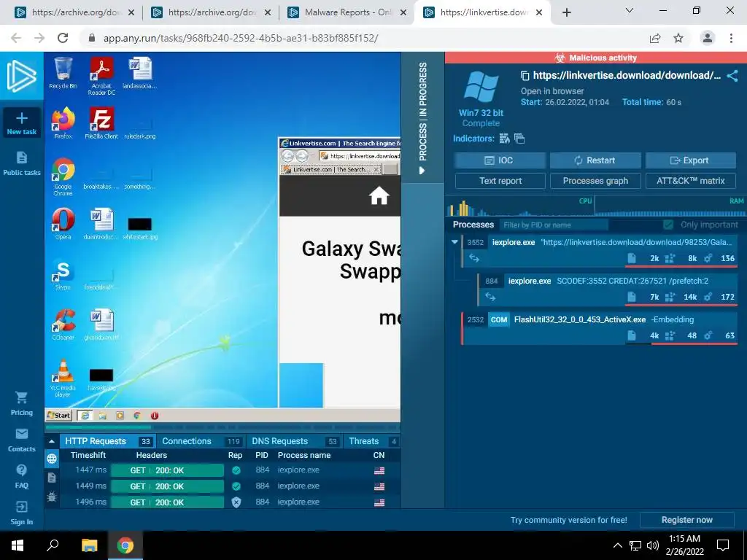Copy the task URL with the copy icon

(525, 76)
